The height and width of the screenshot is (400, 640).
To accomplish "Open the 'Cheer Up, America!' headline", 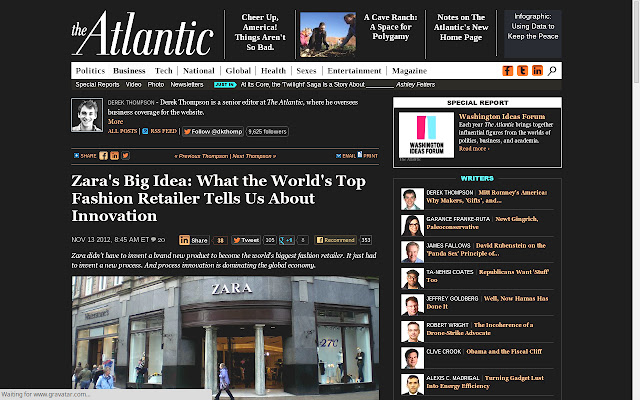I will coord(260,32).
